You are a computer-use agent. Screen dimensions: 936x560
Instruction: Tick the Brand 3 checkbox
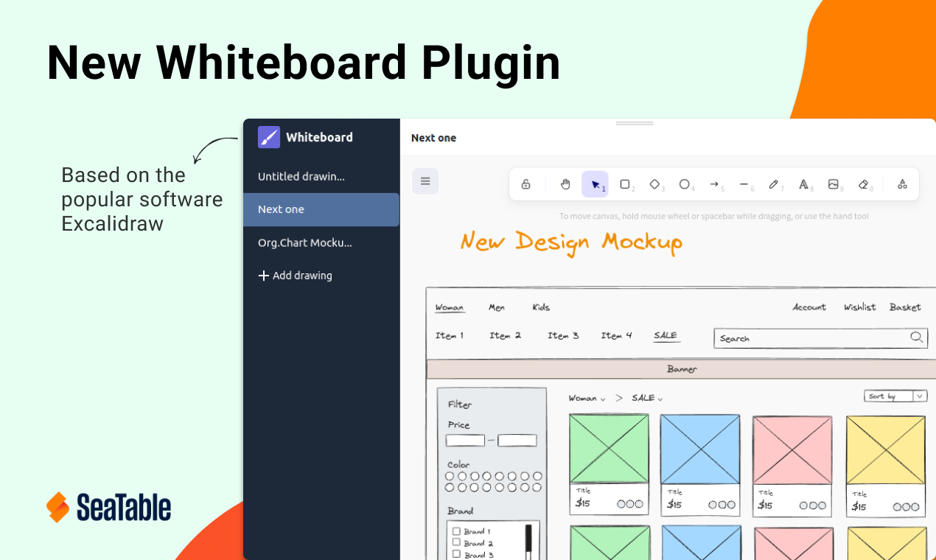tap(456, 554)
